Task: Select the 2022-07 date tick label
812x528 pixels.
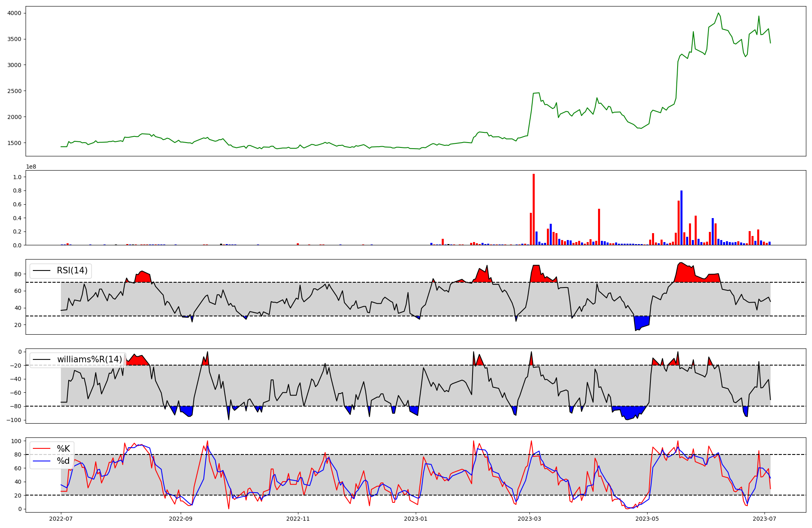Action: click(61, 519)
